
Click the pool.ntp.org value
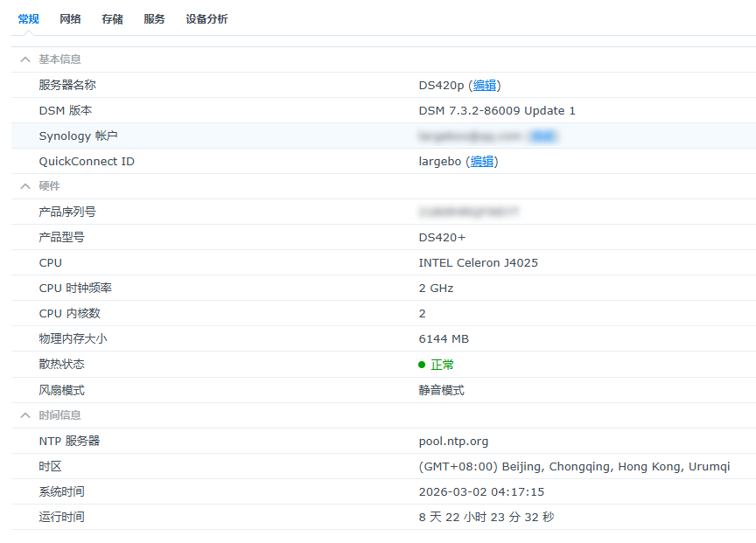pyautogui.click(x=454, y=442)
